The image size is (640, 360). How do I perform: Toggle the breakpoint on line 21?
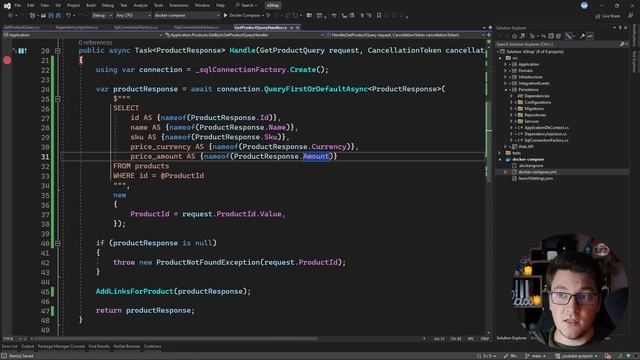(7, 60)
